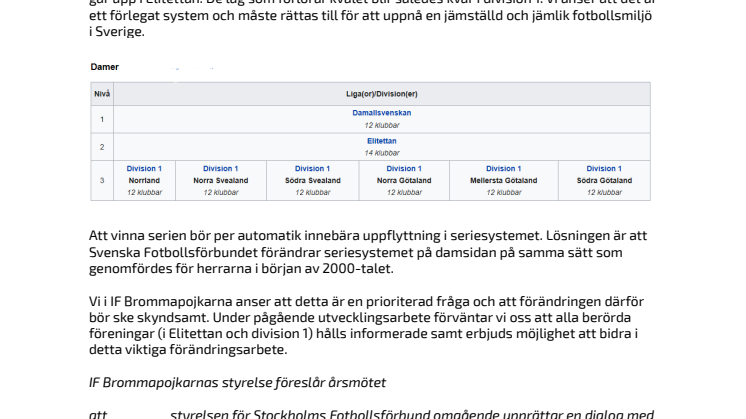Image resolution: width=746 pixels, height=419 pixels.
Task: Click '12 klubbar' under Norrland
Action: [x=144, y=192]
